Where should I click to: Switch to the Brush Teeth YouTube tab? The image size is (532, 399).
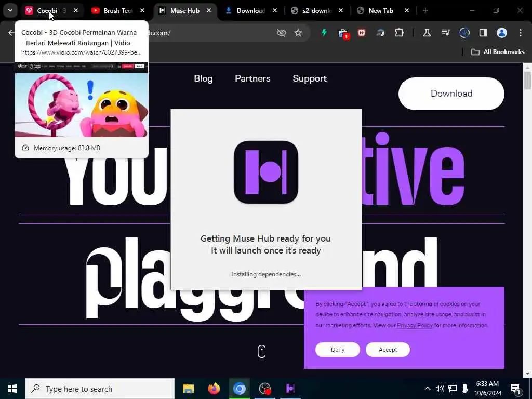coord(118,11)
